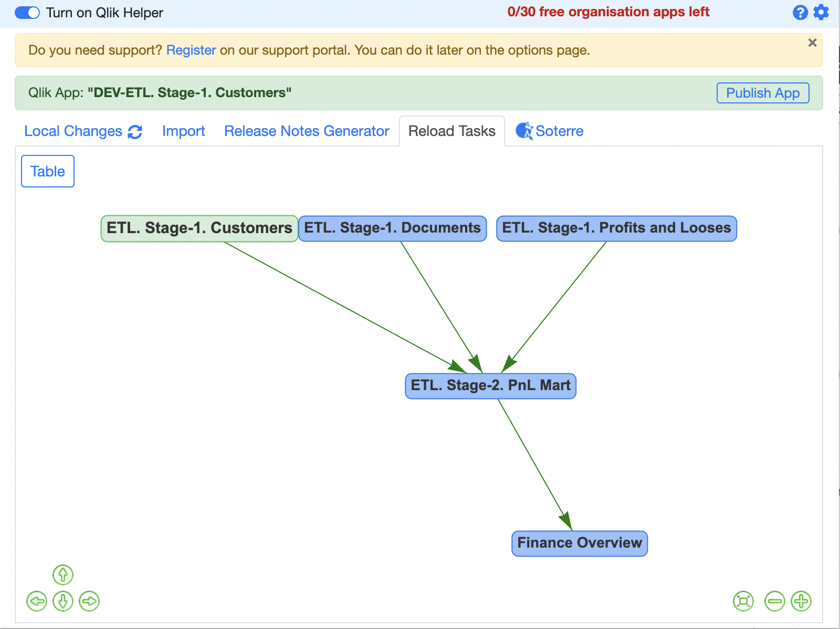This screenshot has height=629, width=840.
Task: Dismiss the support banner with the X
Action: pyautogui.click(x=812, y=43)
